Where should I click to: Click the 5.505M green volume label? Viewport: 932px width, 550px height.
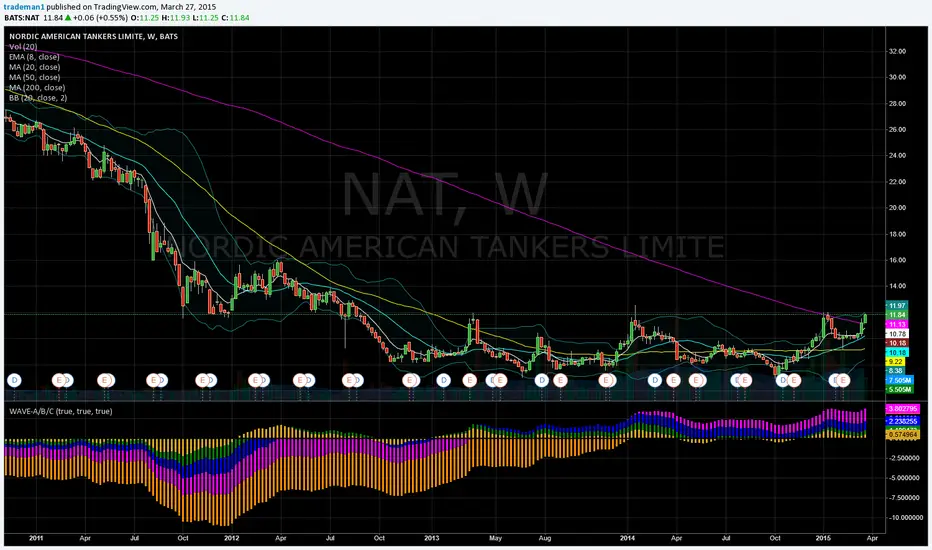coord(899,389)
